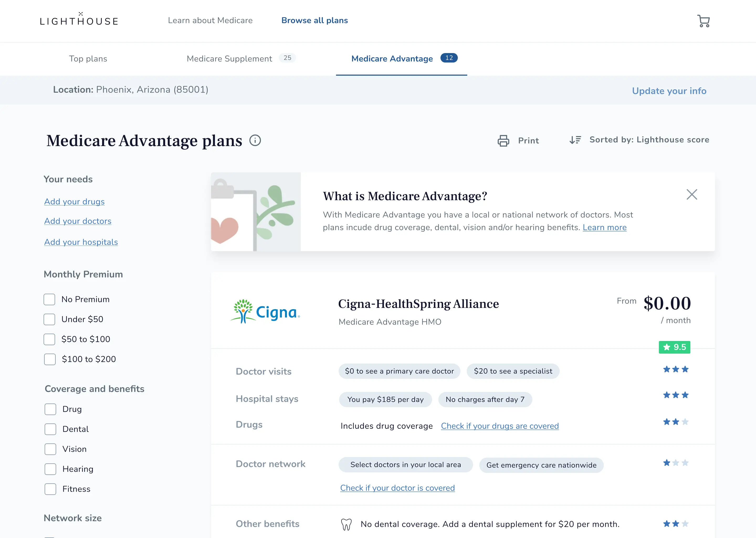Click the green 9.5 score badge

click(674, 347)
